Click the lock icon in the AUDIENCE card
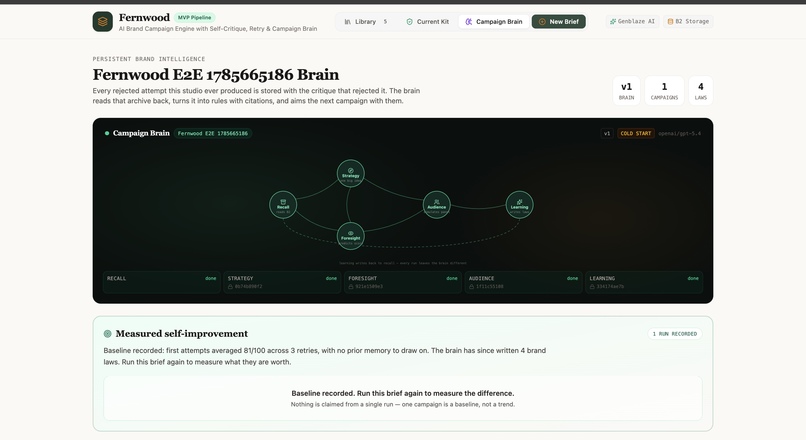Viewport: 806px width, 440px height. point(471,287)
